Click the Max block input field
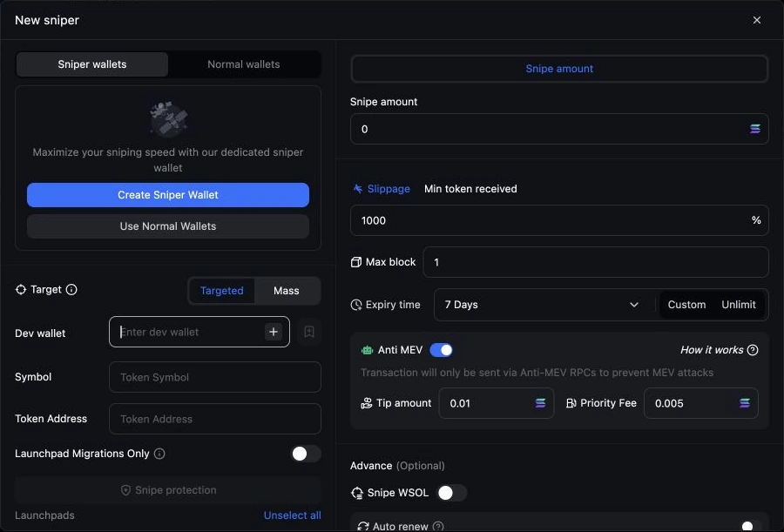The width and height of the screenshot is (784, 532). point(596,262)
